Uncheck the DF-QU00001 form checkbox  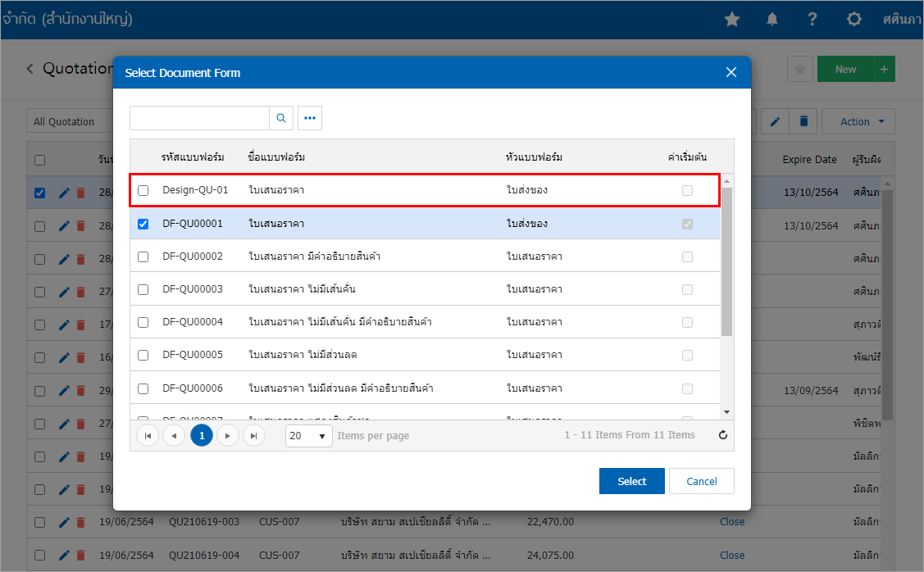(143, 224)
